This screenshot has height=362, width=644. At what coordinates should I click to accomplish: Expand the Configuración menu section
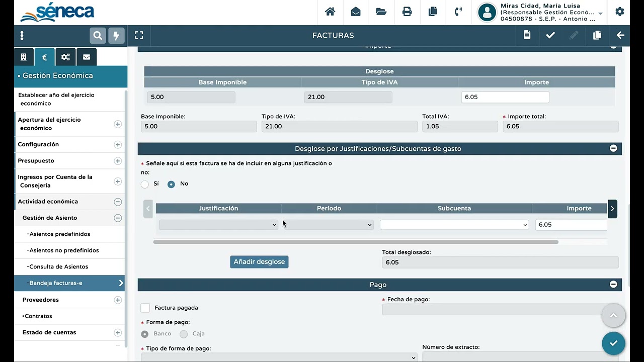tap(118, 145)
